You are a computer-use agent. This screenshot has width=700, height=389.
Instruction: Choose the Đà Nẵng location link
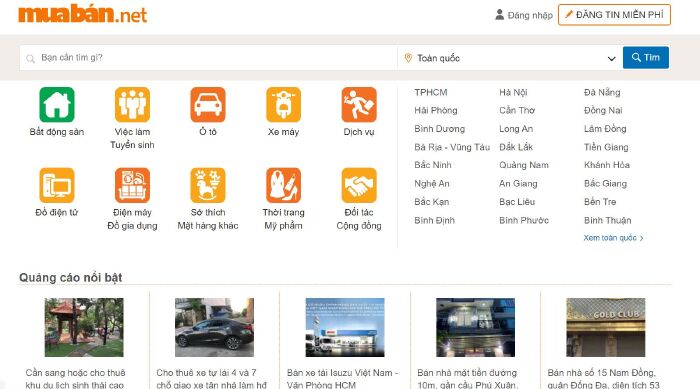tap(602, 92)
